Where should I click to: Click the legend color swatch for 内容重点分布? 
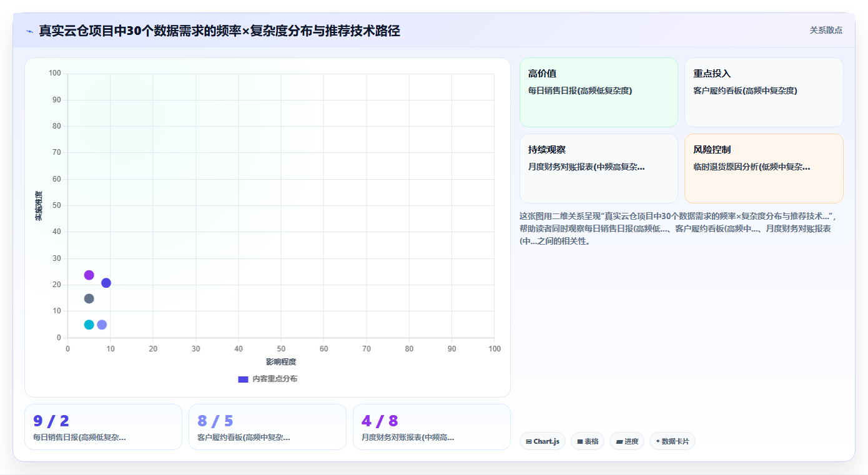(x=243, y=380)
